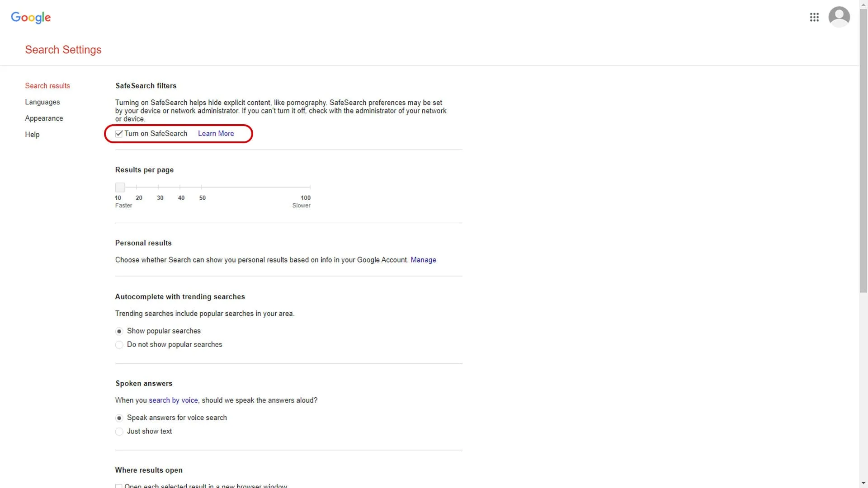Click the Search Settings page title
This screenshot has width=868, height=488.
coord(63,50)
